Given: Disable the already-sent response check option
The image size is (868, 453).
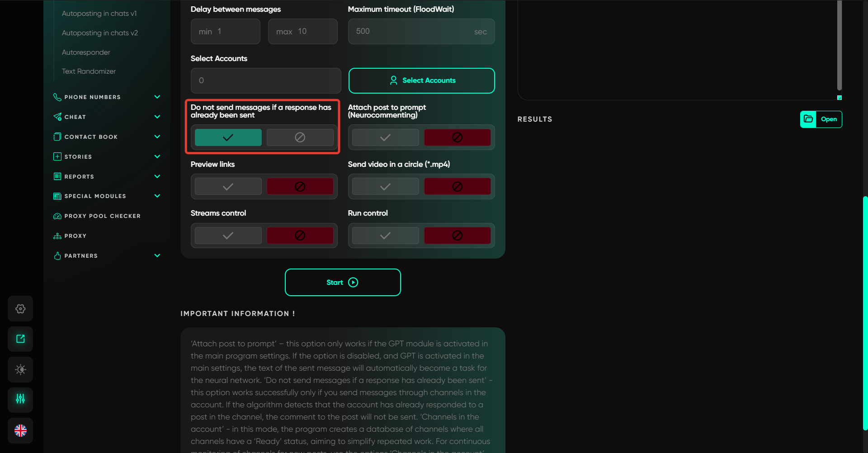Looking at the screenshot, I should 300,137.
